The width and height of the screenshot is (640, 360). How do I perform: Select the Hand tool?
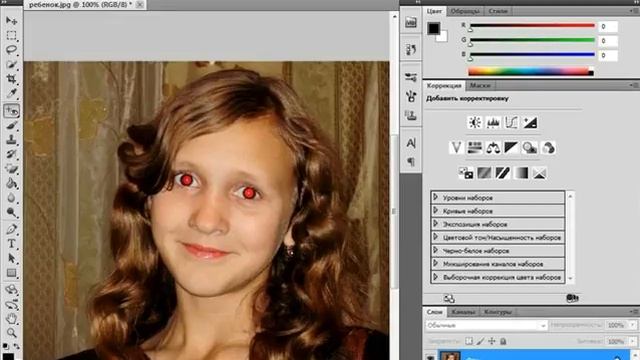(11, 318)
